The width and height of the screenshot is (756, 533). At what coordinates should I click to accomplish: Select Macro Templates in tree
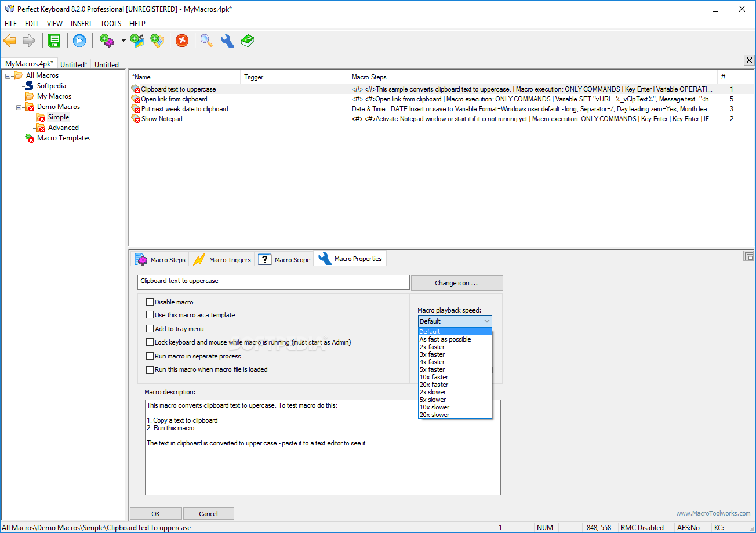point(64,138)
